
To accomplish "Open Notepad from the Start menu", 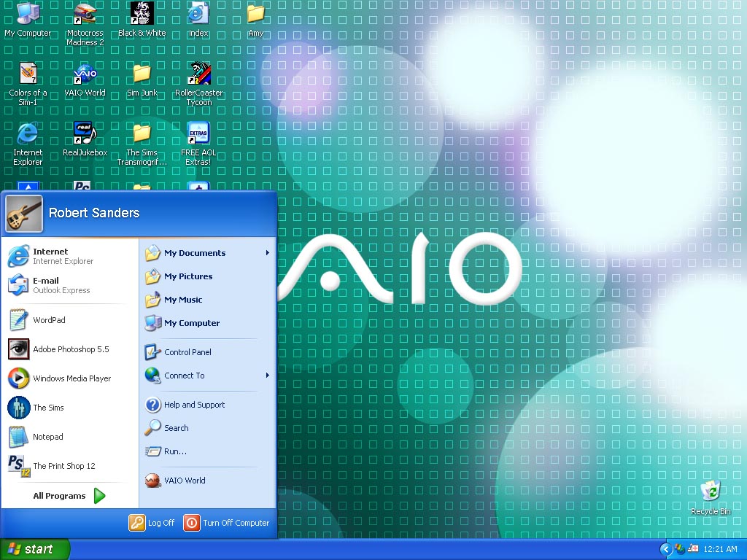I will pos(69,437).
